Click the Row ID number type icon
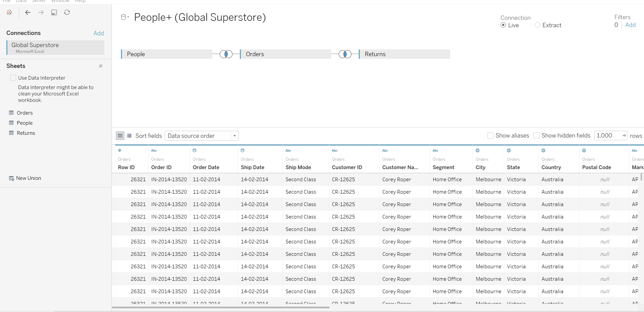 coord(120,150)
